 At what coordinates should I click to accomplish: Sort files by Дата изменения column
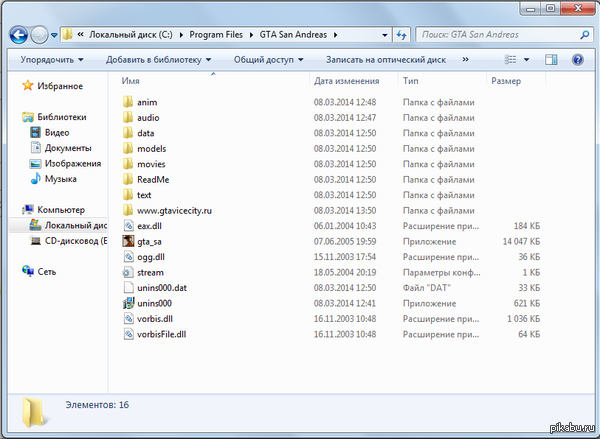click(345, 80)
